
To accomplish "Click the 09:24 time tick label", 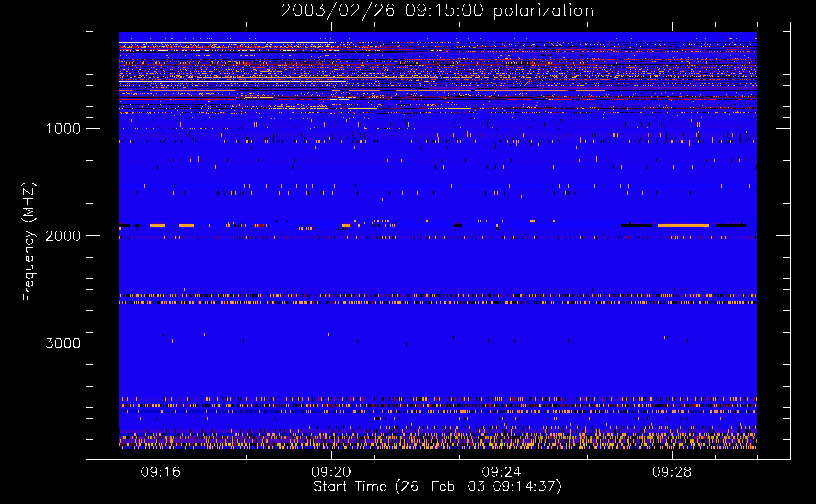I will pos(502,472).
